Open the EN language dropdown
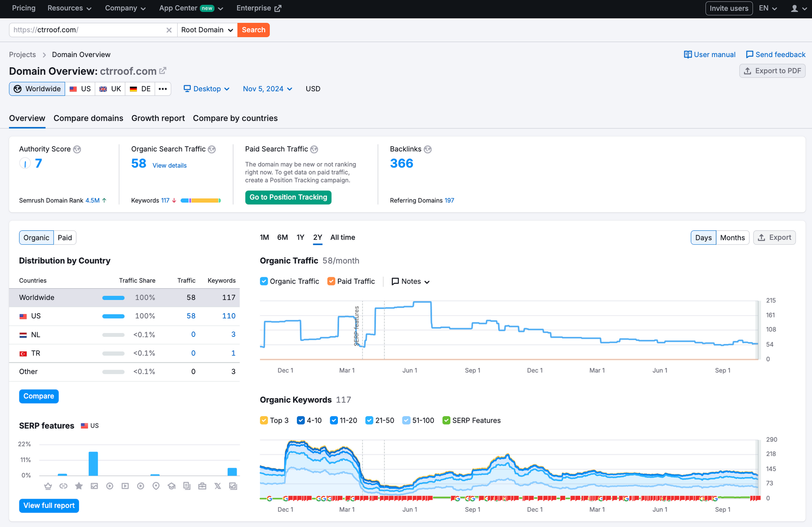This screenshot has width=812, height=527. tap(768, 8)
